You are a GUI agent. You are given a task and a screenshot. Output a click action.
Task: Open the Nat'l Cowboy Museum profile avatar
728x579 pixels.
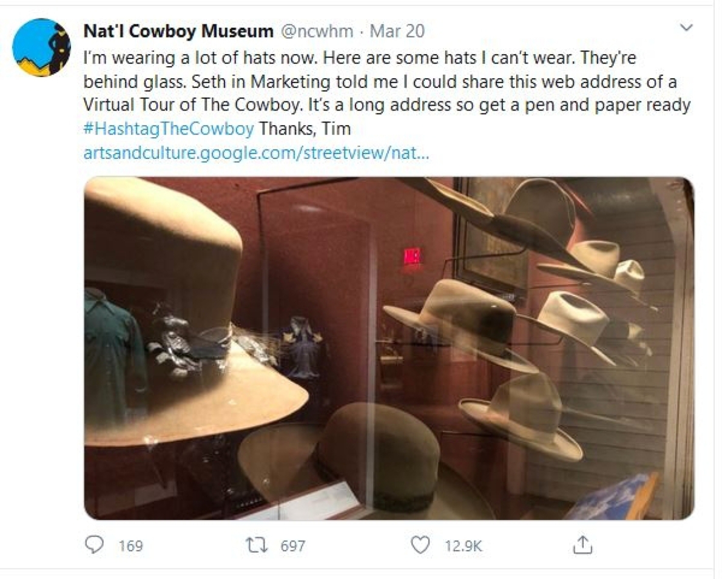click(x=42, y=47)
